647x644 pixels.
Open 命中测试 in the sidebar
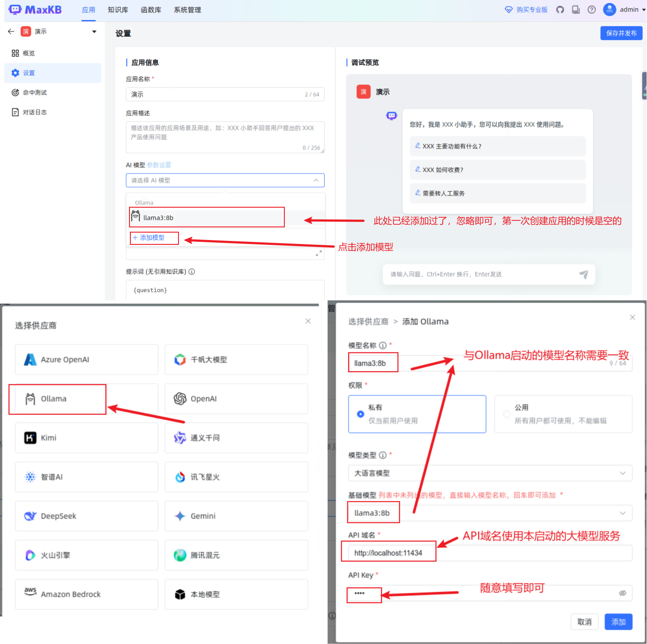tap(35, 93)
